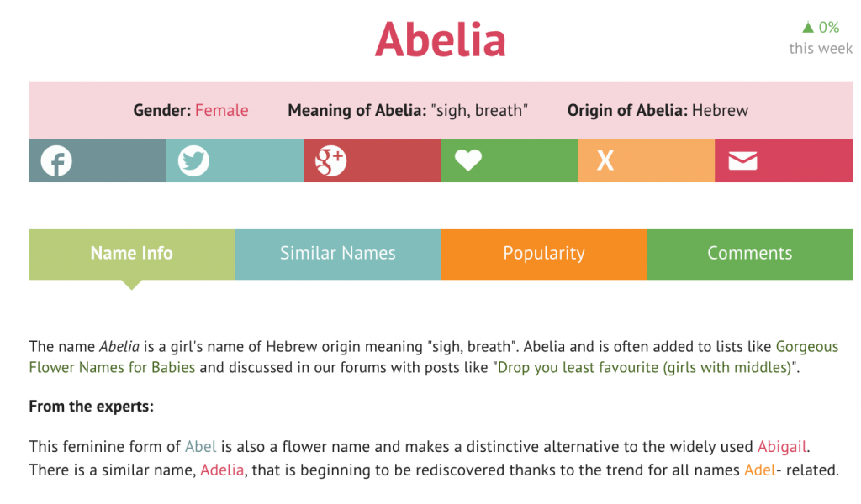This screenshot has width=861, height=504.
Task: Open the Drop you least favourite forum post
Action: 644,367
